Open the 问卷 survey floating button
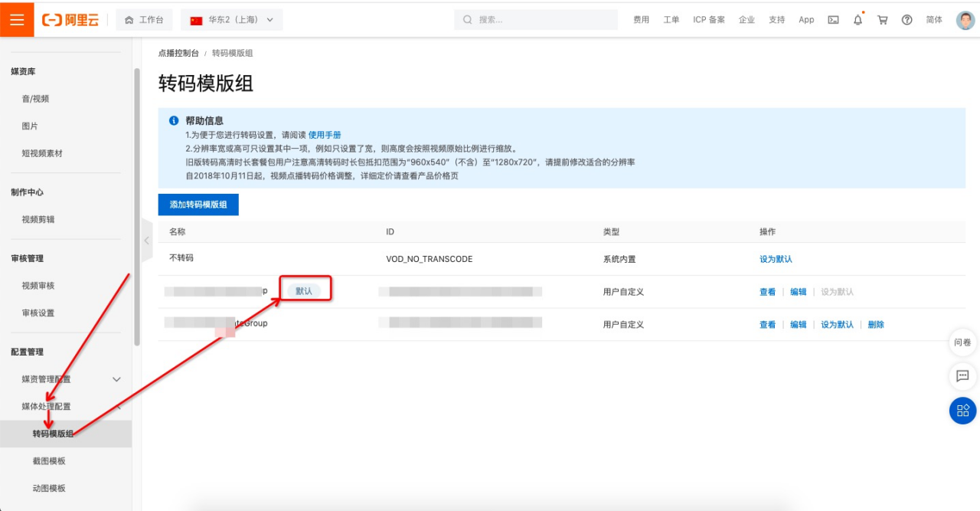The image size is (980, 511). (x=962, y=342)
